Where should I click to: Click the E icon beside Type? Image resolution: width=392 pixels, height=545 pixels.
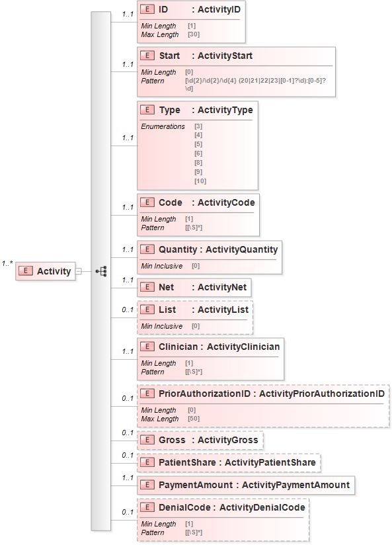click(x=147, y=110)
